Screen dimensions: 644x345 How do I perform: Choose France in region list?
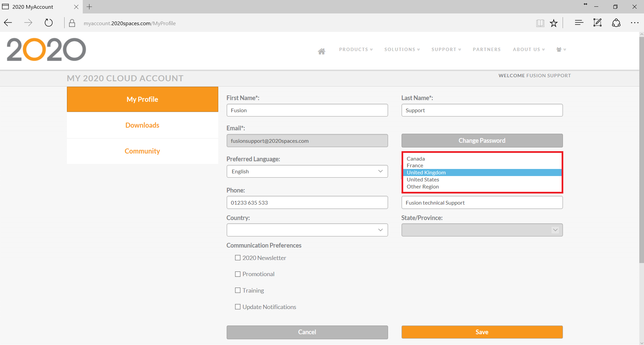(482, 165)
